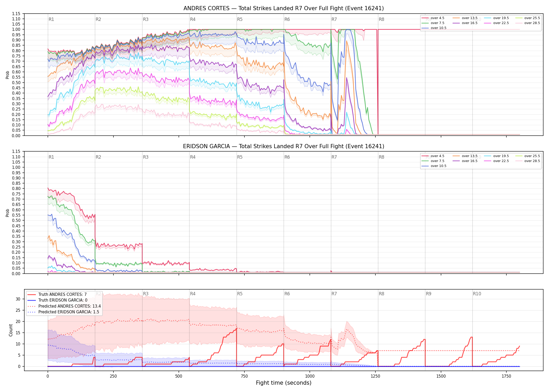549x392 pixels.
Task: Click the 'Fight time (seconds)' axis label
Action: (x=284, y=383)
